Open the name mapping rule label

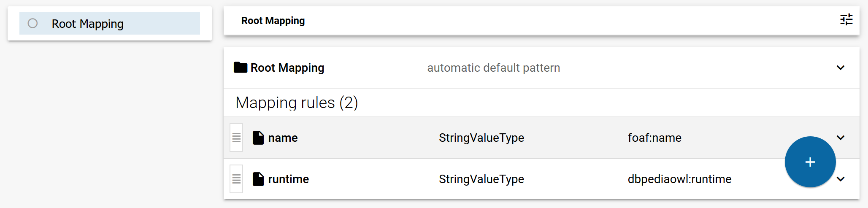[x=283, y=138]
